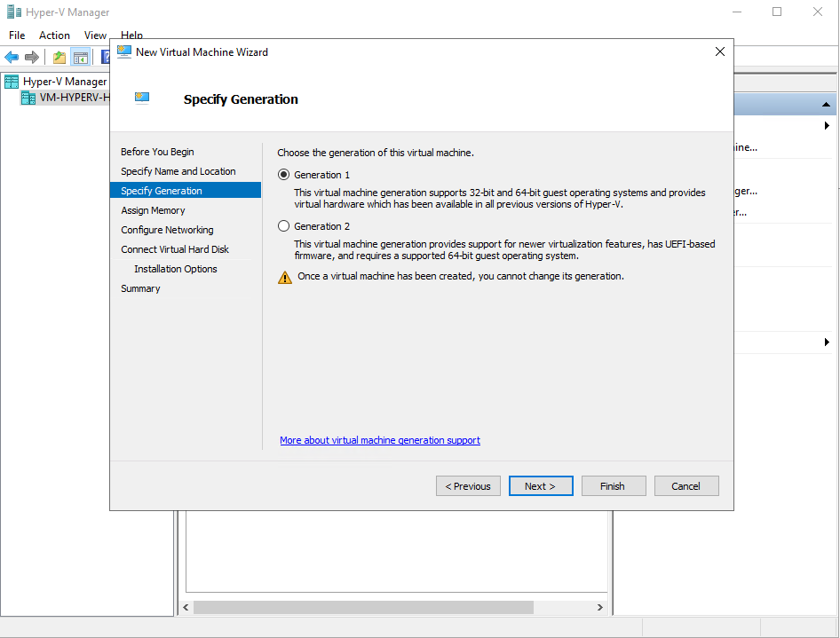Go to Configure Networking step

167,230
